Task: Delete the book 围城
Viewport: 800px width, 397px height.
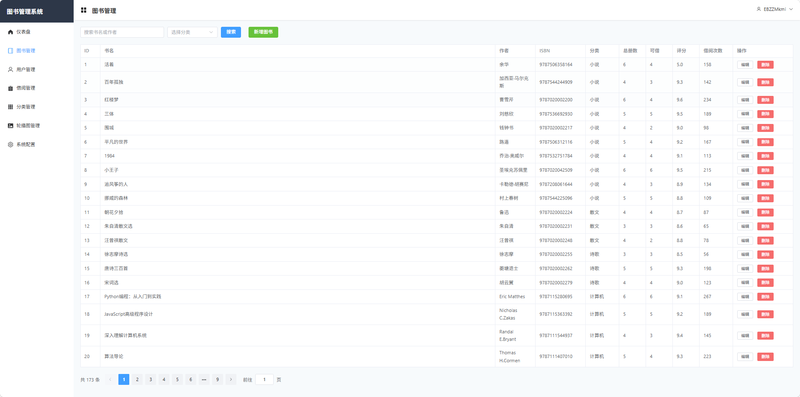Action: pyautogui.click(x=765, y=128)
